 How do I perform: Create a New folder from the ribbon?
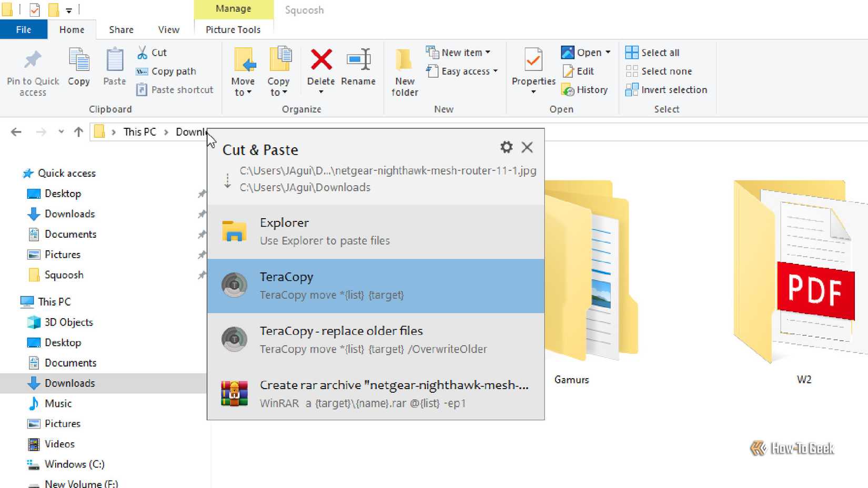click(405, 73)
